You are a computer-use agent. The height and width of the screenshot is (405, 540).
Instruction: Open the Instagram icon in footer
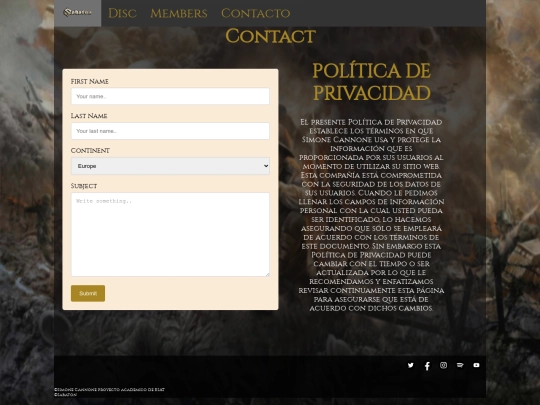[444, 365]
